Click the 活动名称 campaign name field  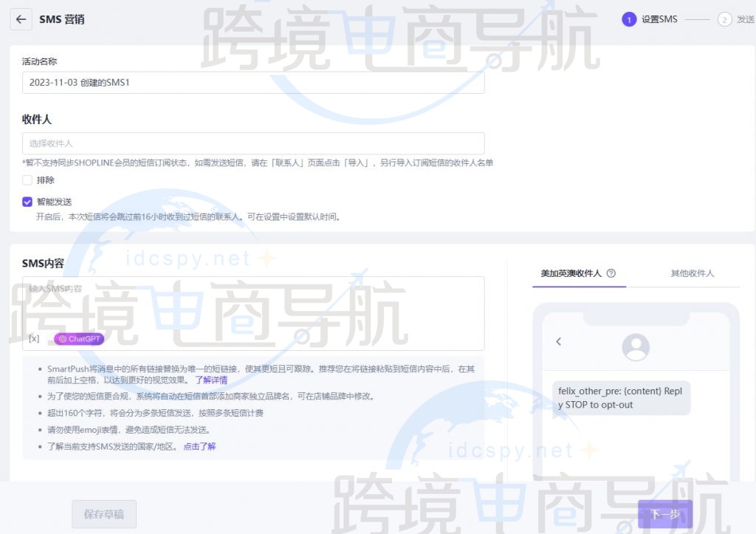253,82
